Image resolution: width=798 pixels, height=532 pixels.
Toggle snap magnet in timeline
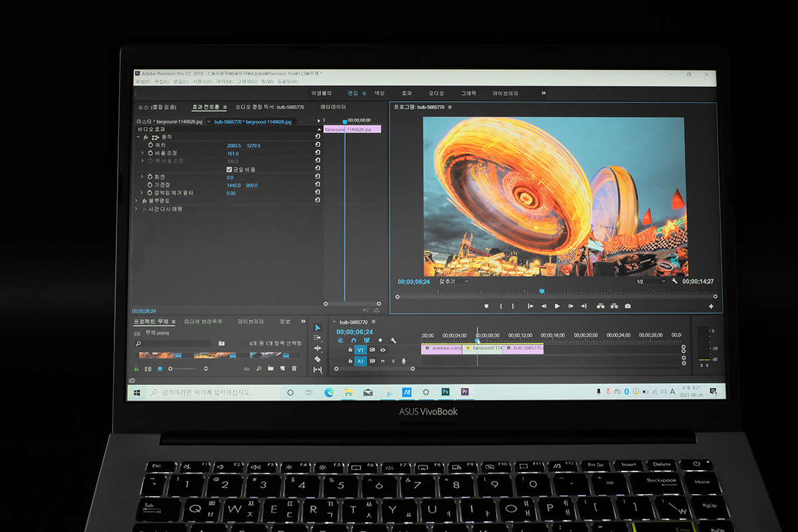[354, 340]
